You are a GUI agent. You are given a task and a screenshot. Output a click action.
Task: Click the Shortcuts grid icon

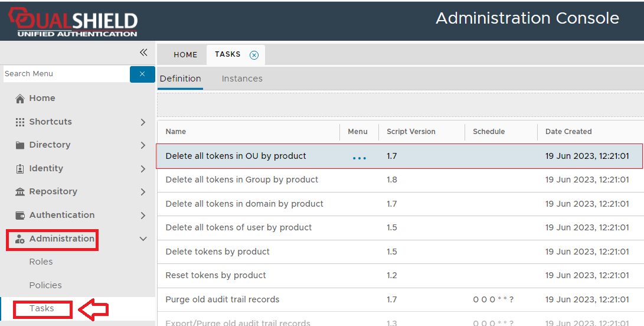(20, 122)
